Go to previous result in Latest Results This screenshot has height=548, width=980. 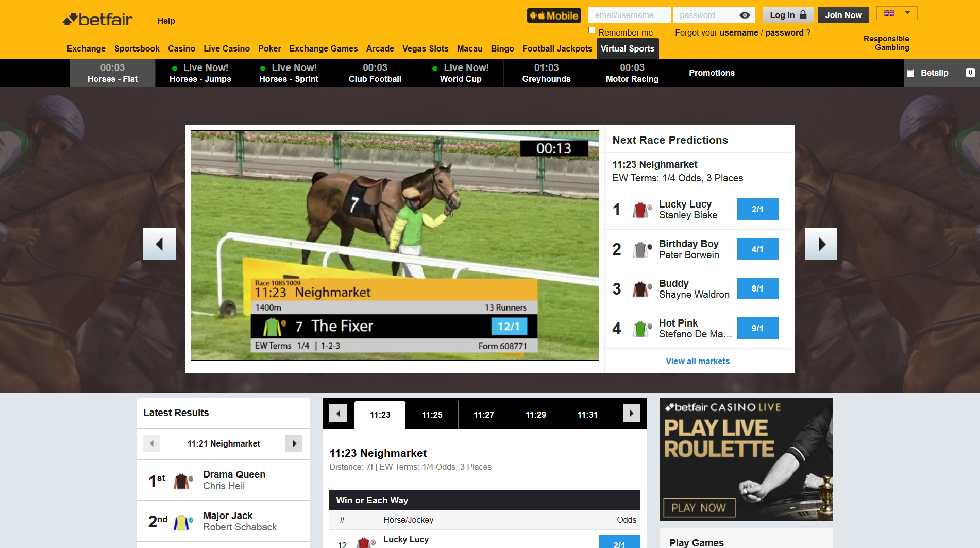(151, 443)
